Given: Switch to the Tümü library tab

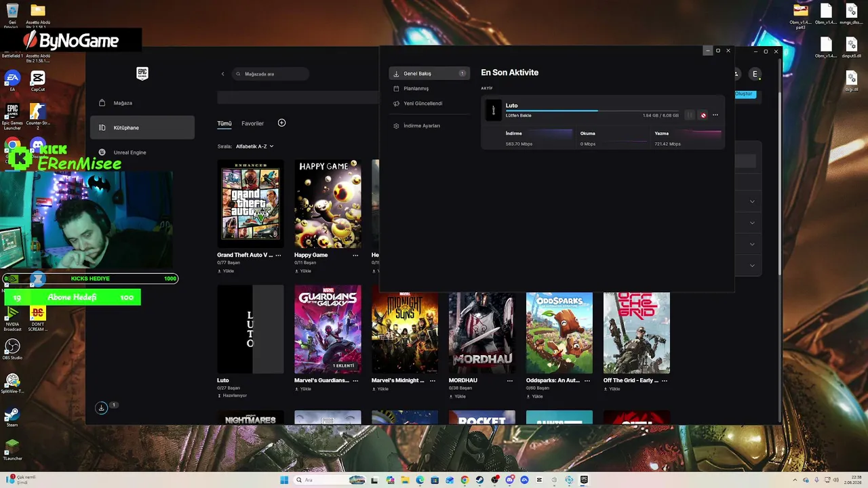Looking at the screenshot, I should tap(224, 123).
